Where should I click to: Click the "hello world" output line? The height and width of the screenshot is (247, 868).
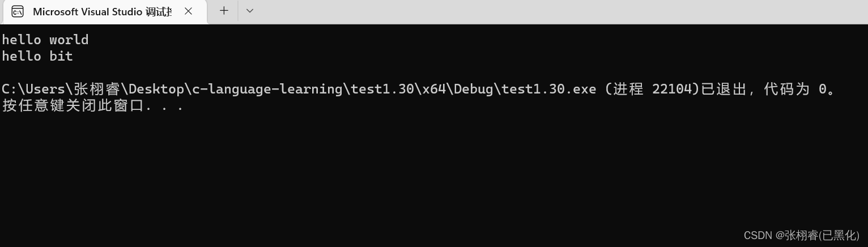(45, 40)
